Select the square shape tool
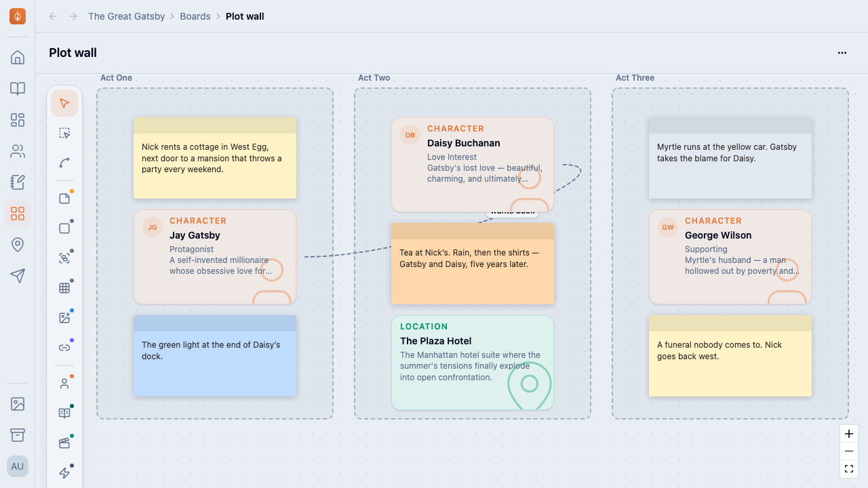 point(64,228)
